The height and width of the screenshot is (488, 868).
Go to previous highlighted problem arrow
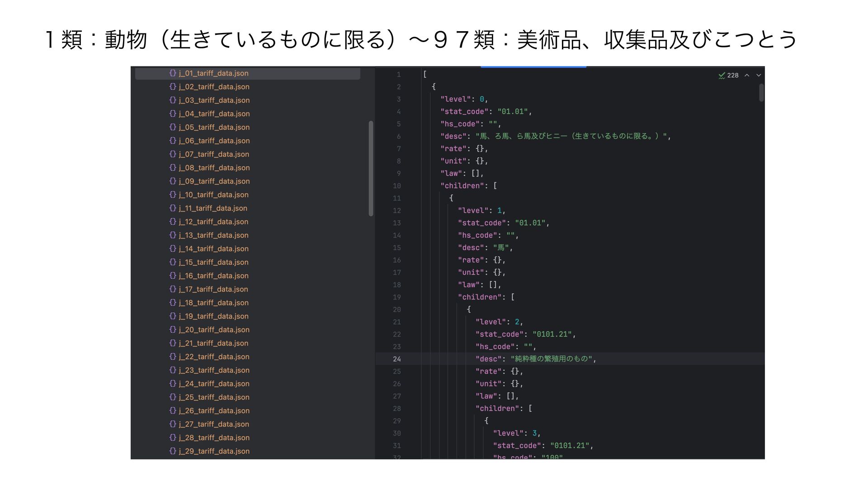[x=747, y=75]
